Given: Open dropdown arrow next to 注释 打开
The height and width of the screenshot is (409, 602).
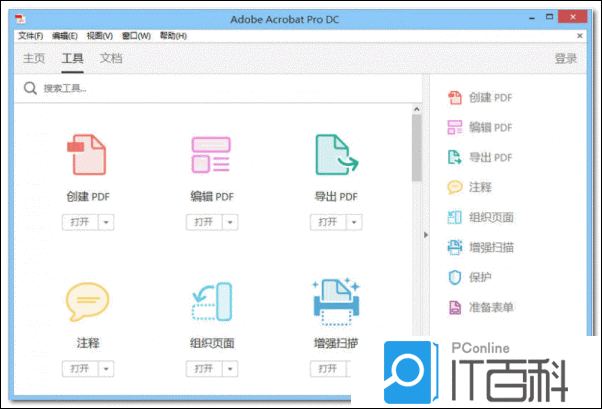Looking at the screenshot, I should tap(106, 369).
